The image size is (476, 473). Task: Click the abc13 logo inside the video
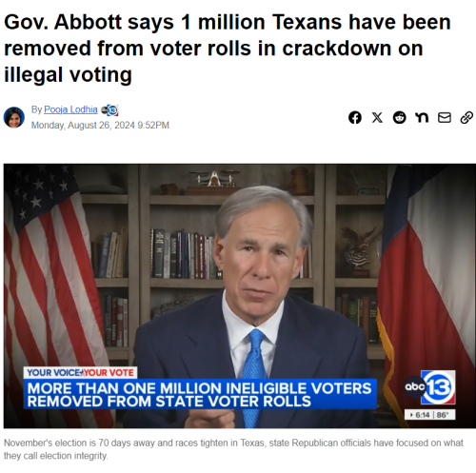tap(430, 387)
